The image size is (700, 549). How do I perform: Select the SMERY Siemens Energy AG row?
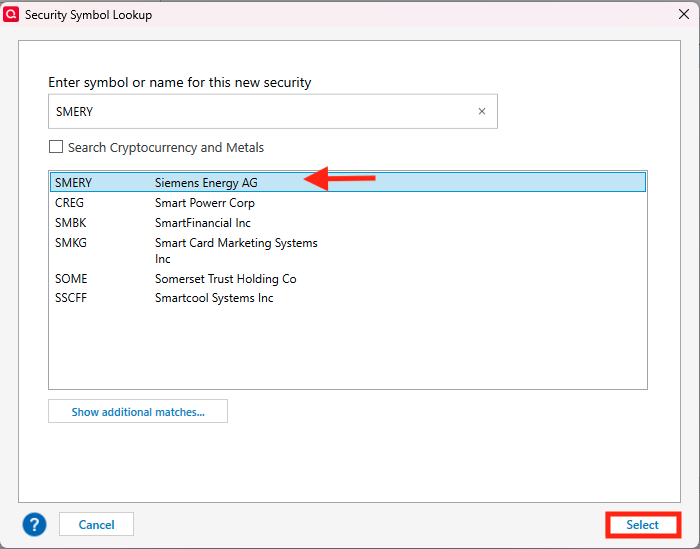point(348,183)
